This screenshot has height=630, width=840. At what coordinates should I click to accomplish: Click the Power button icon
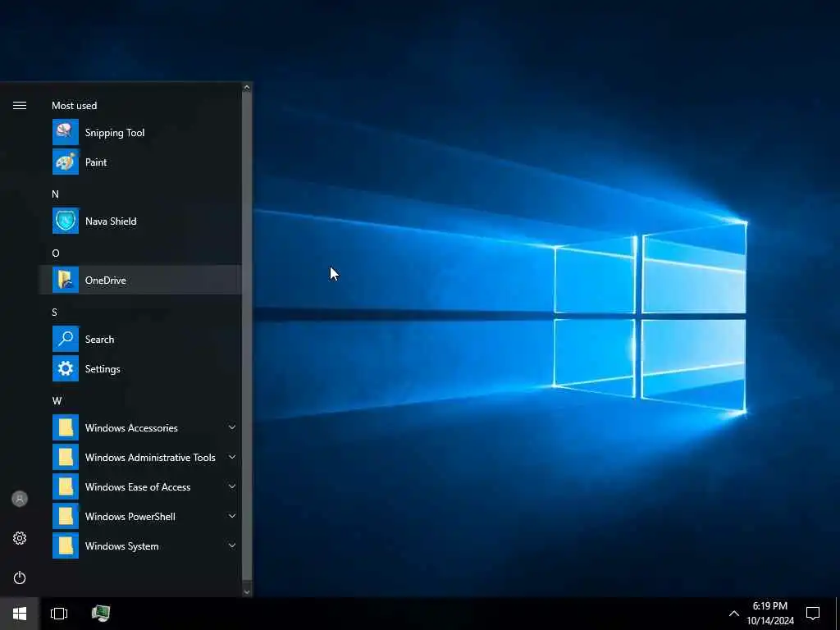pyautogui.click(x=20, y=577)
